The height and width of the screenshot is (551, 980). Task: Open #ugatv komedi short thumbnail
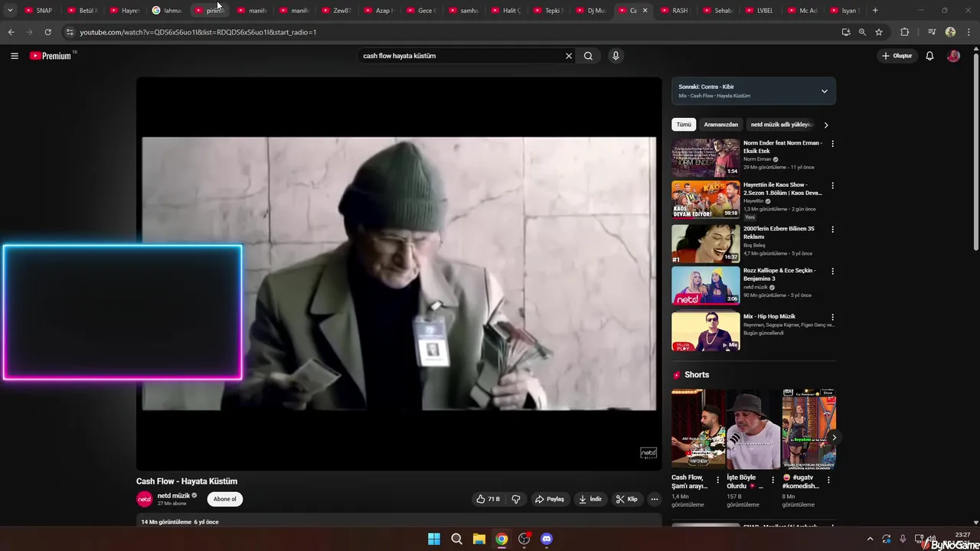point(808,429)
